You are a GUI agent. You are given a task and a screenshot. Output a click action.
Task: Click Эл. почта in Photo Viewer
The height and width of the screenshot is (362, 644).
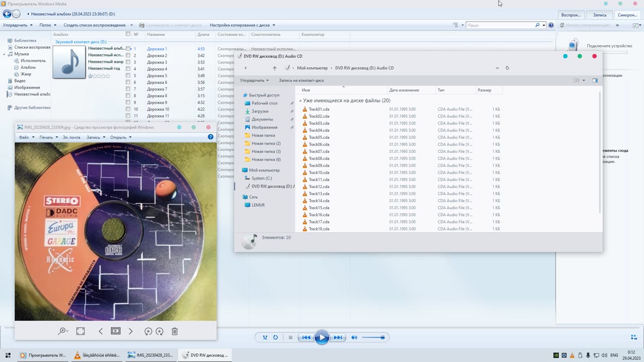coord(71,137)
